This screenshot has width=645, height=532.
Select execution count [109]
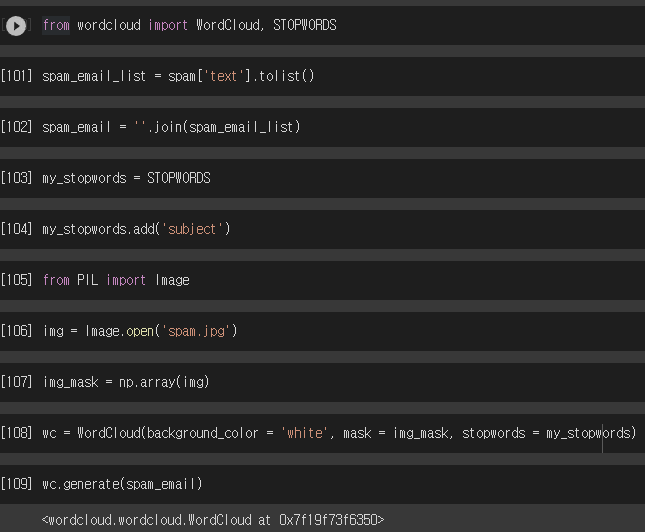(16, 484)
